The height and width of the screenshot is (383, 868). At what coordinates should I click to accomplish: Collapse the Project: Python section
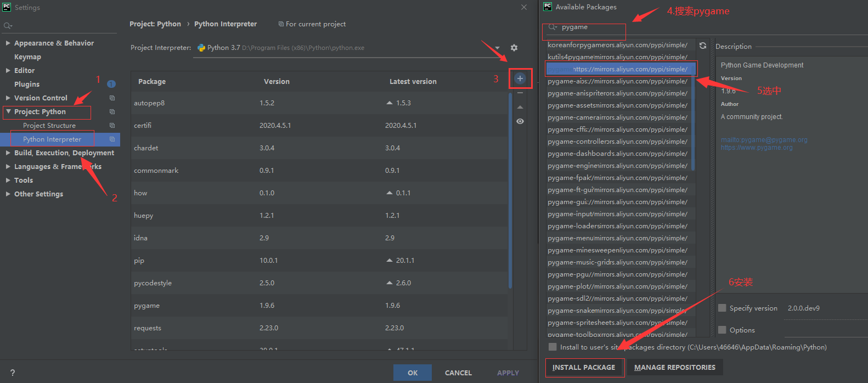8,111
